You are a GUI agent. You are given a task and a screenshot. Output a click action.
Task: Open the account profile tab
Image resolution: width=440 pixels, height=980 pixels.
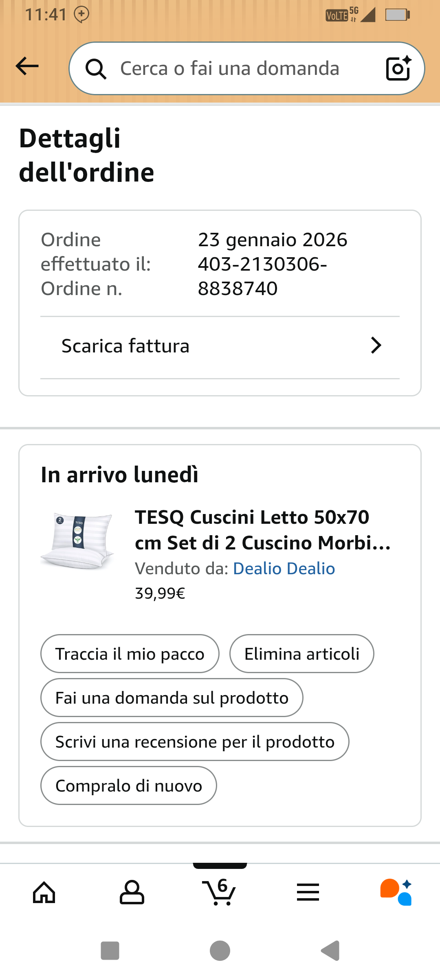coord(132,892)
